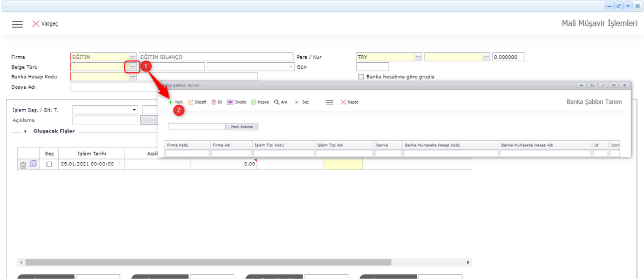Click the Ara search icon
644x279 pixels.
[x=277, y=102]
